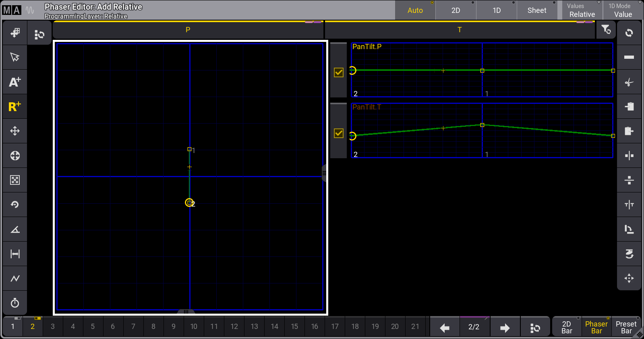Toggle the Phaser Bar button

596,327
